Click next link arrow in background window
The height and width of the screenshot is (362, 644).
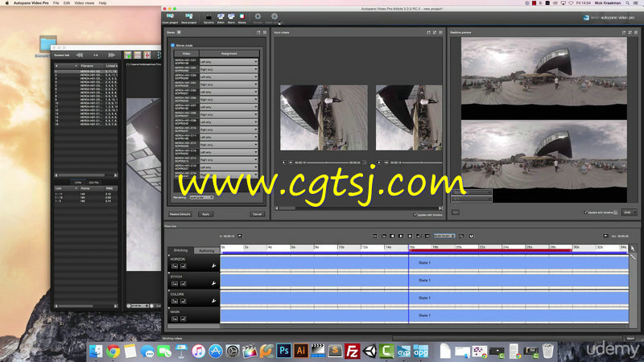[x=111, y=55]
